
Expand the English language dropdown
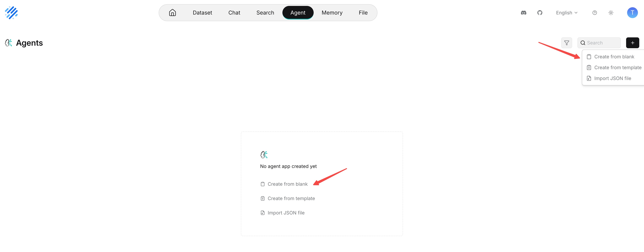567,13
